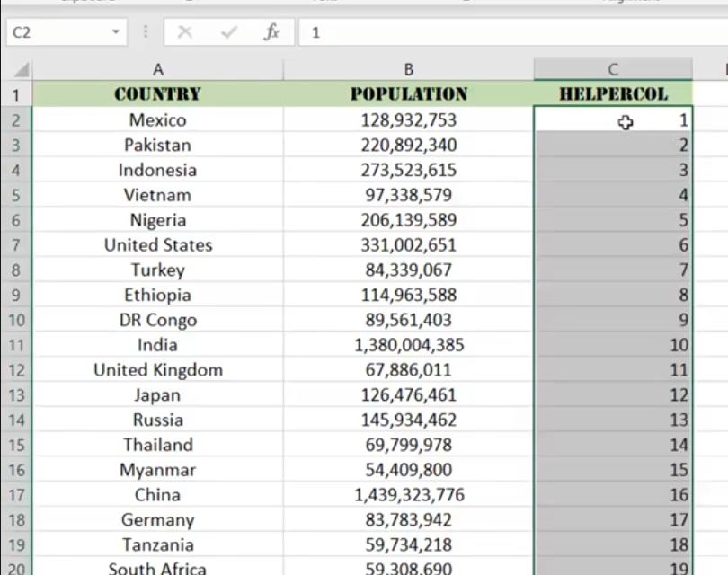The image size is (728, 575).
Task: Select the Nigeria cell
Action: (158, 220)
